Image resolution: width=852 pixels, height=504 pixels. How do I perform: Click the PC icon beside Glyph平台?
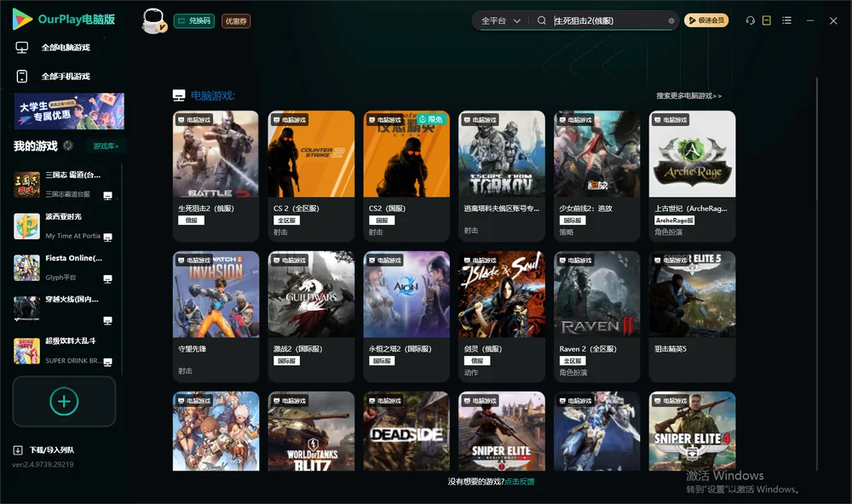(107, 278)
